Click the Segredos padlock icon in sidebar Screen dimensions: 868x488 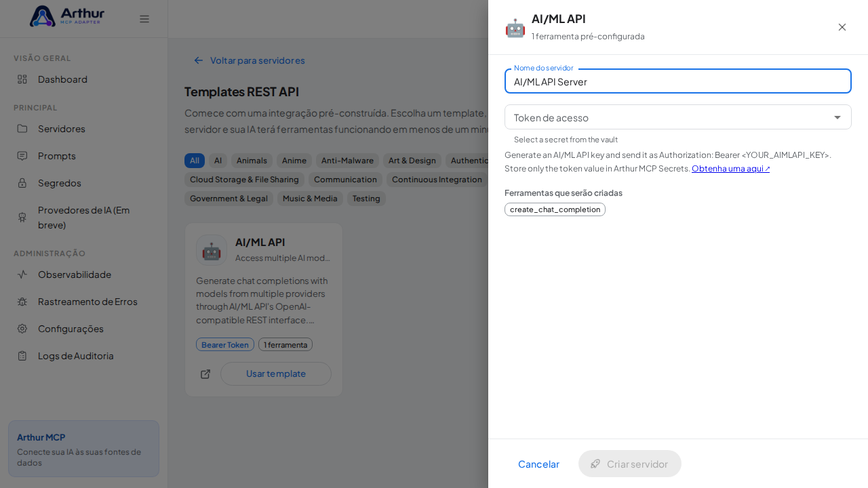tap(22, 183)
